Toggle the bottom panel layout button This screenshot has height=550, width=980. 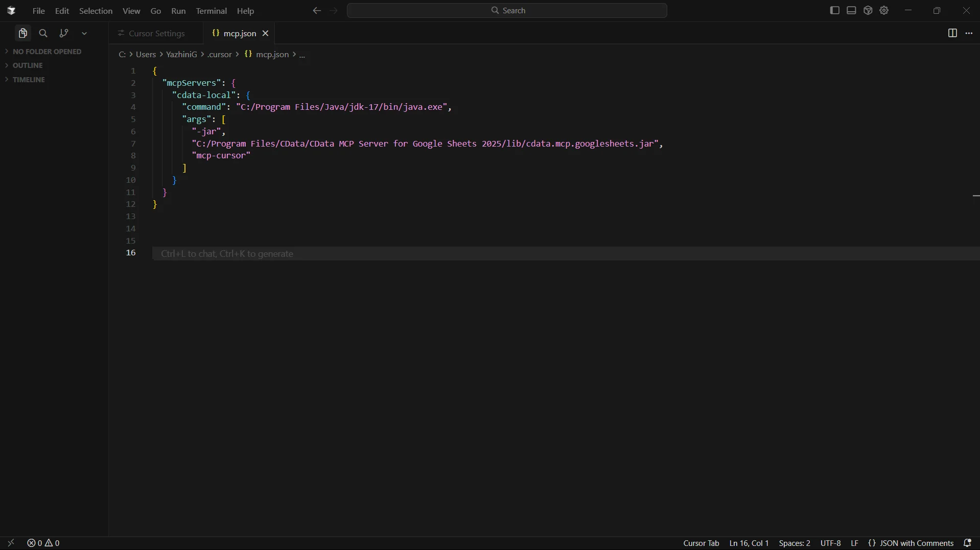[x=851, y=11]
